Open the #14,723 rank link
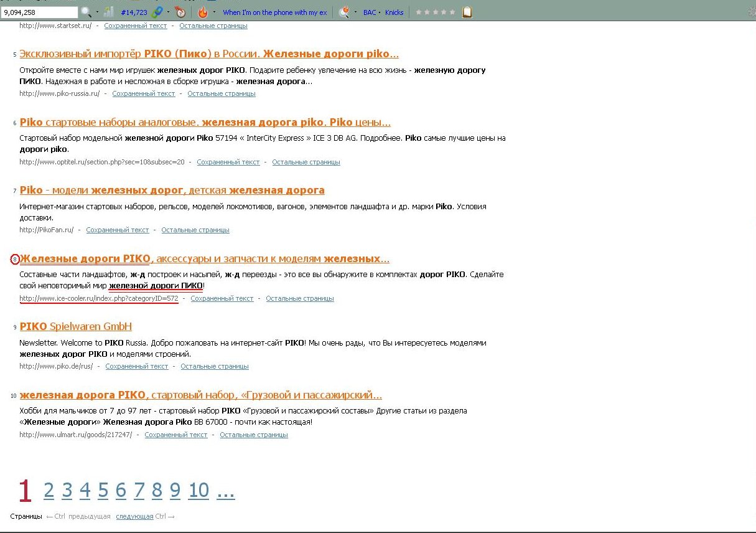The image size is (756, 533). pos(134,12)
